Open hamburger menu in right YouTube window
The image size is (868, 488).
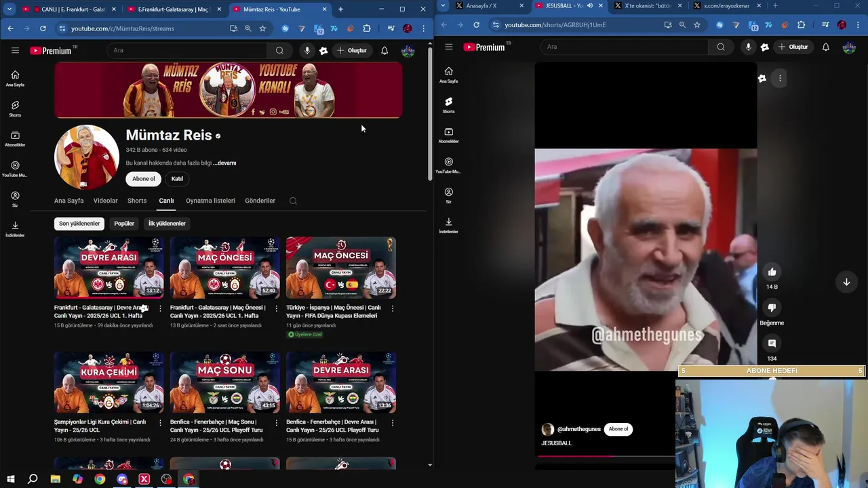pyautogui.click(x=448, y=47)
